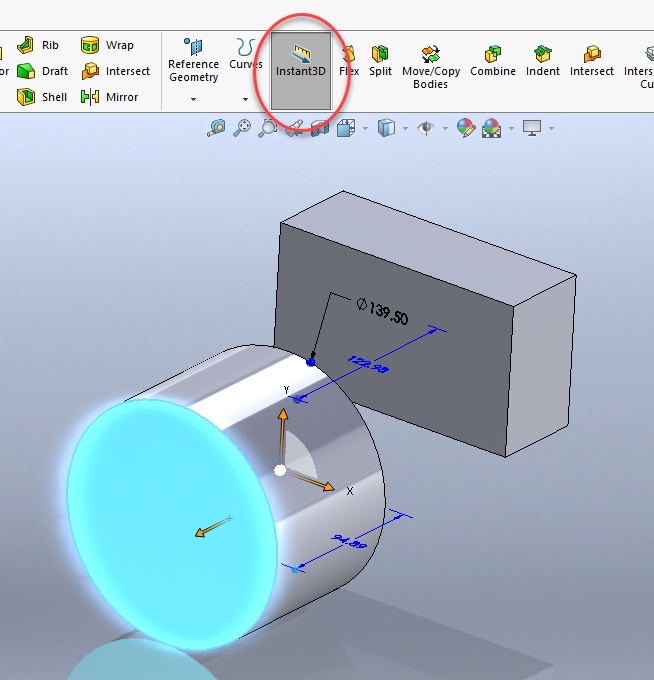This screenshot has height=680, width=654.
Task: Open the Wrap feature tool
Action: [x=107, y=45]
